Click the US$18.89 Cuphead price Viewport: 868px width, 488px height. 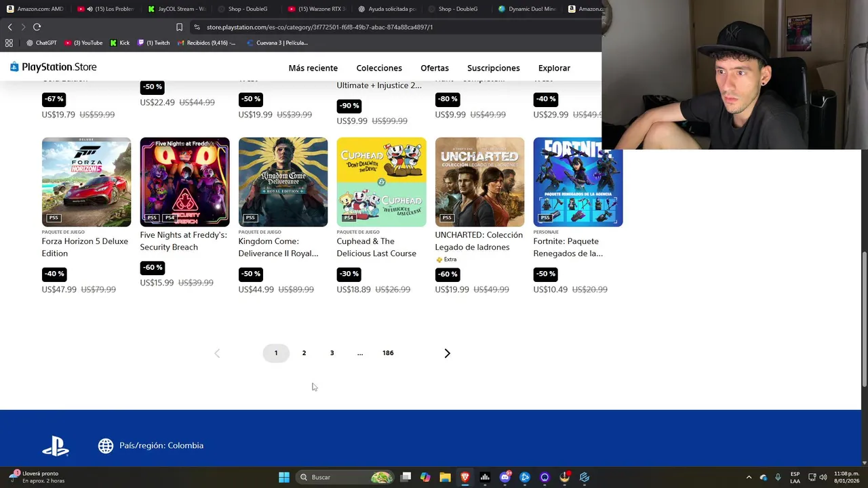(354, 289)
